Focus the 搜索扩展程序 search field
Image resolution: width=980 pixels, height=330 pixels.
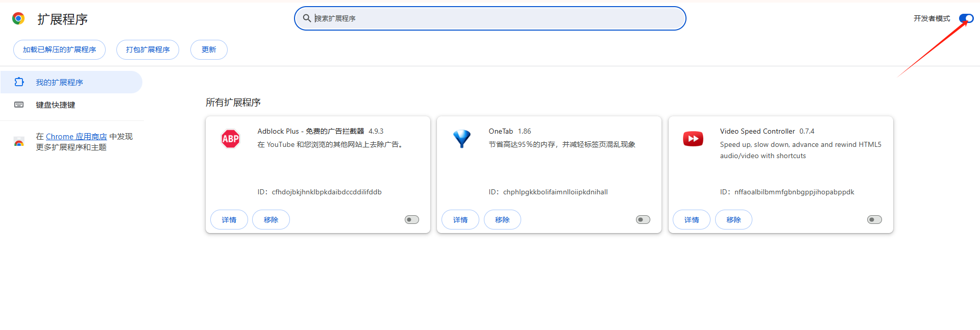pos(490,18)
